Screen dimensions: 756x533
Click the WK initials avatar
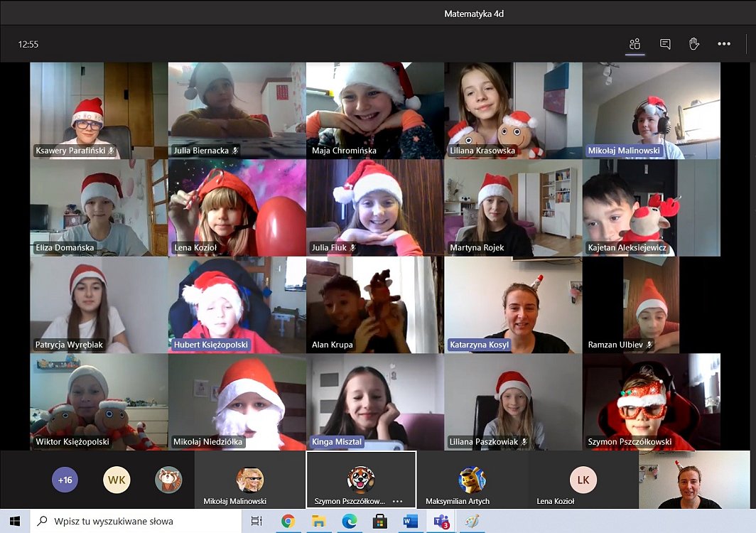click(117, 480)
